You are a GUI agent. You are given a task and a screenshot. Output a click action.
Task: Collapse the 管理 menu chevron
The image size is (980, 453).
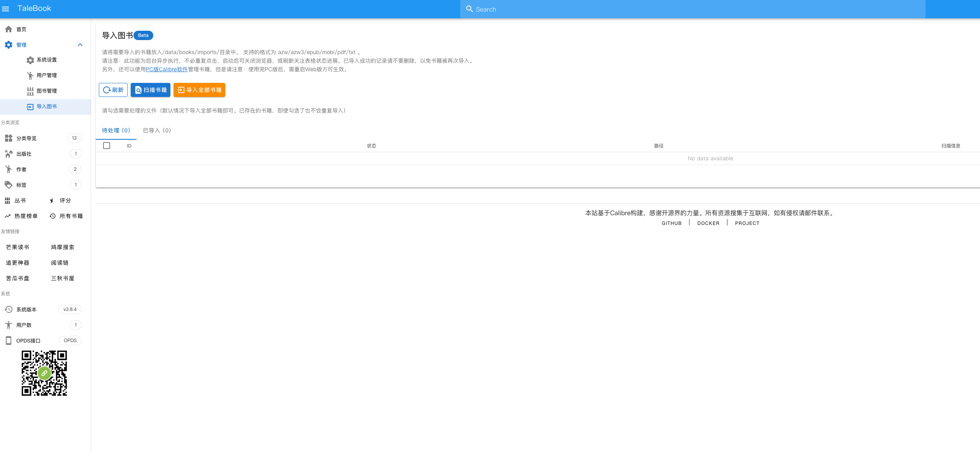point(80,45)
